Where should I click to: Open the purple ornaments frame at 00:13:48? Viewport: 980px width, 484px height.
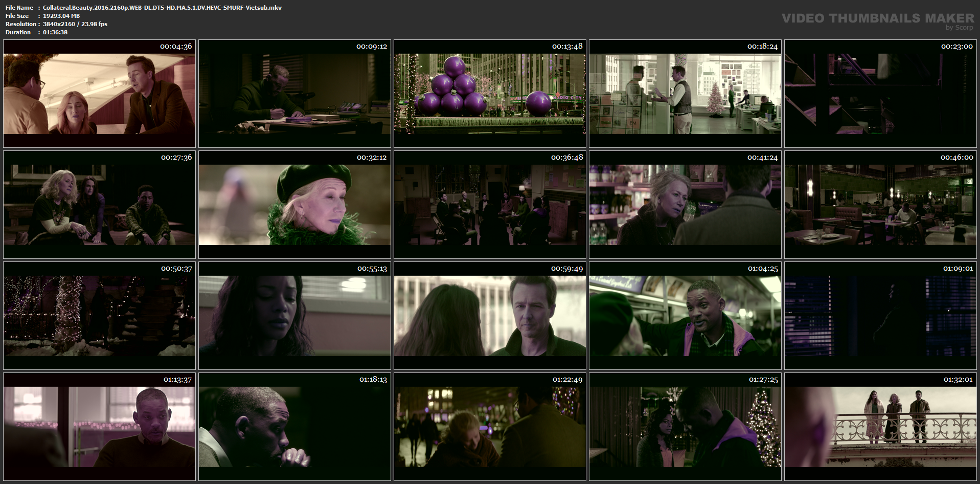click(x=490, y=94)
